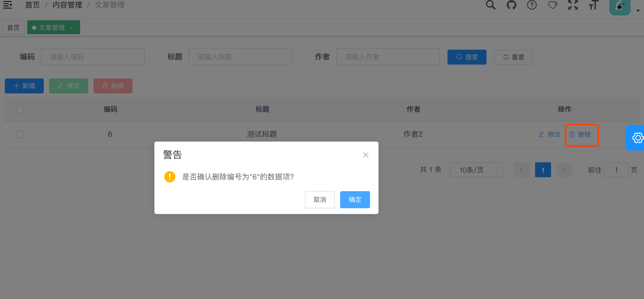
Task: Open the 10条/页 page size dropdown
Action: point(476,170)
